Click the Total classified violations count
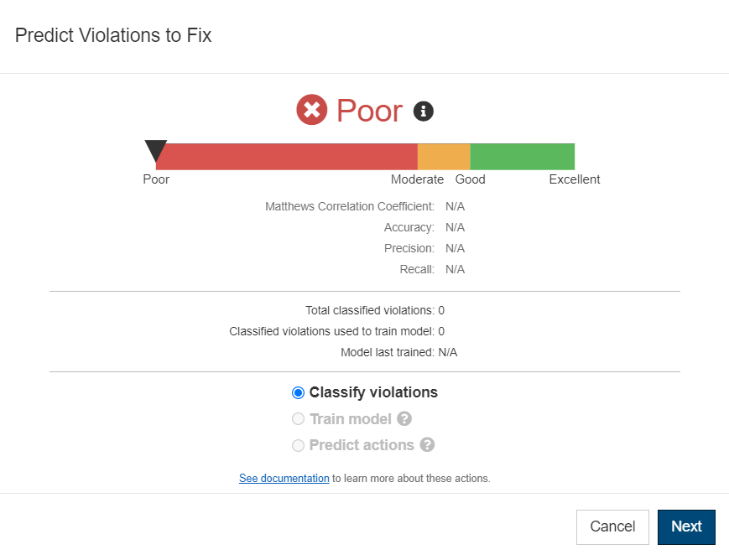Viewport: 729px width, 560px height. tap(441, 310)
